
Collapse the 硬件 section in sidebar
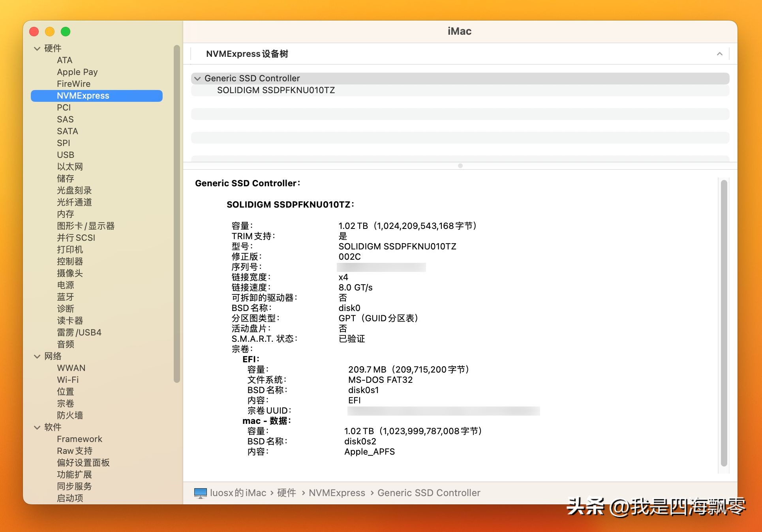(x=37, y=49)
